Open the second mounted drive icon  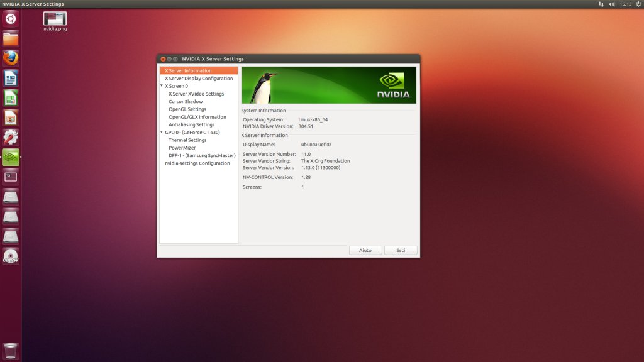pyautogui.click(x=11, y=217)
